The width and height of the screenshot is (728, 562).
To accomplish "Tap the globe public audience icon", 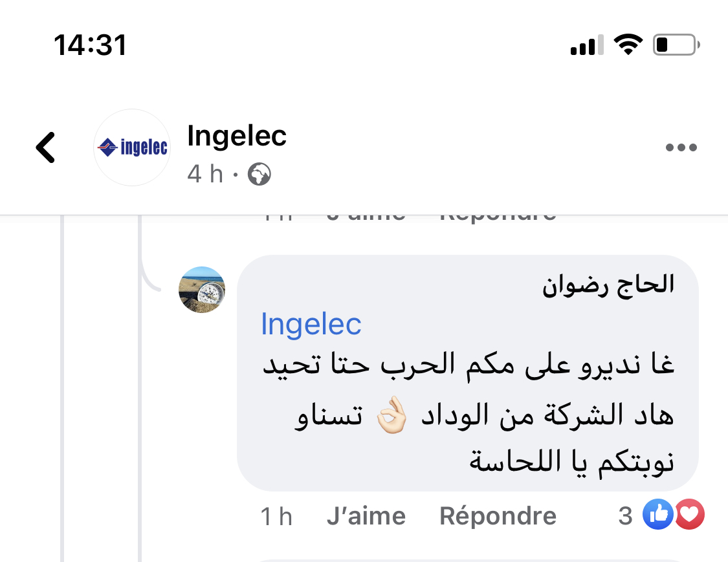I will point(259,174).
